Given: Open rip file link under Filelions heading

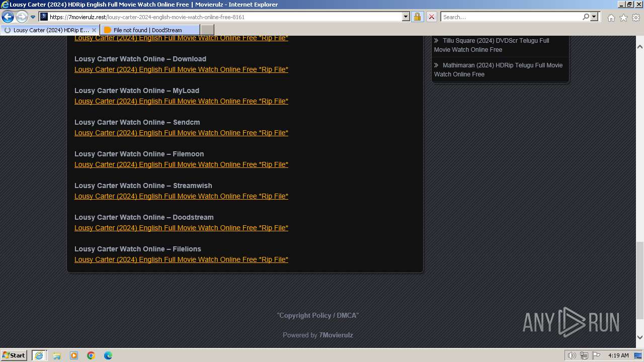Looking at the screenshot, I should 181,259.
